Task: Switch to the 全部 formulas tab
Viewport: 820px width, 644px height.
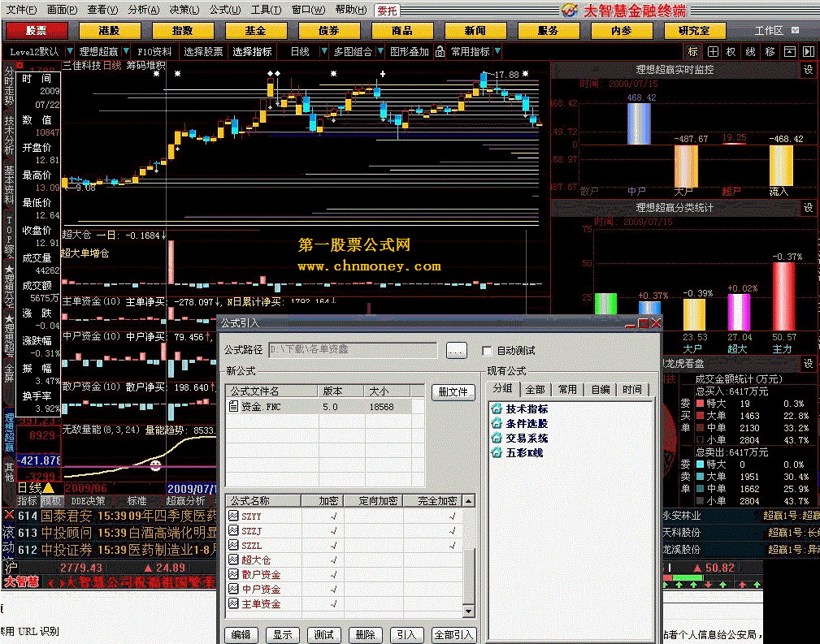Action: click(535, 390)
